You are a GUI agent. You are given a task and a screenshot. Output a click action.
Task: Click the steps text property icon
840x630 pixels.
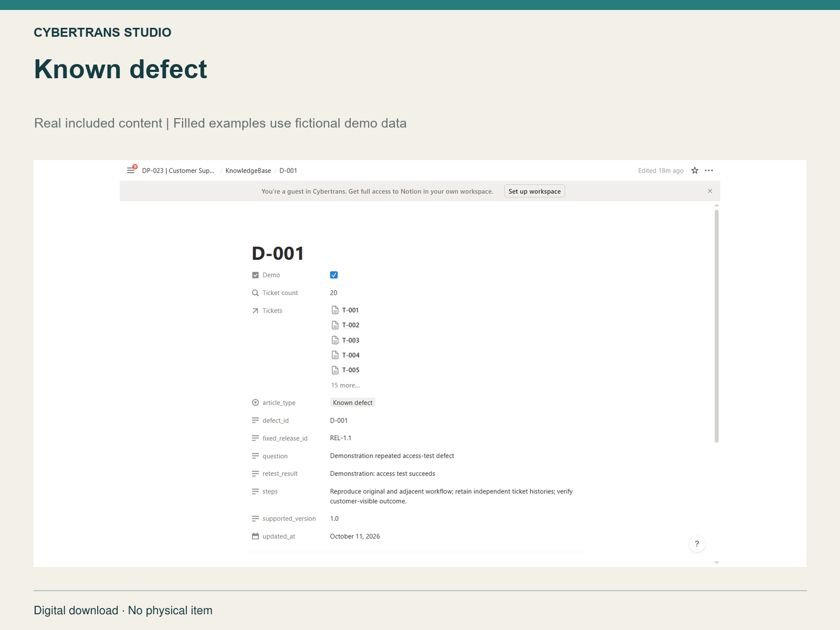pos(255,491)
